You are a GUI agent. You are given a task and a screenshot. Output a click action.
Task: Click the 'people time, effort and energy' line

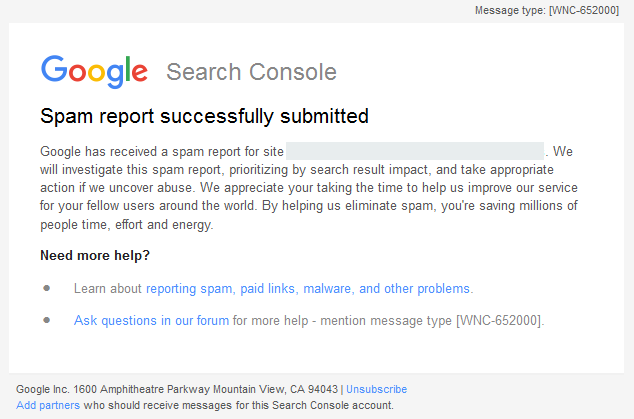[x=126, y=224]
